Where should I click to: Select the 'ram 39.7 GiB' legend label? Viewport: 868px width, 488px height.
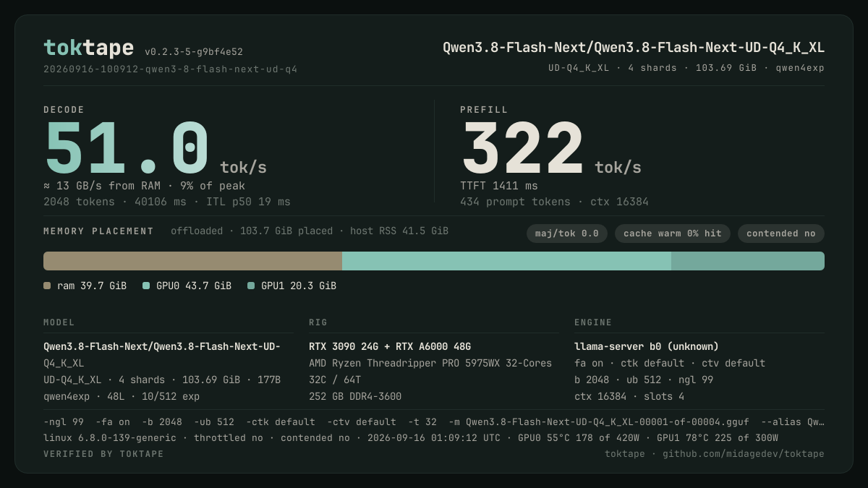click(x=92, y=286)
